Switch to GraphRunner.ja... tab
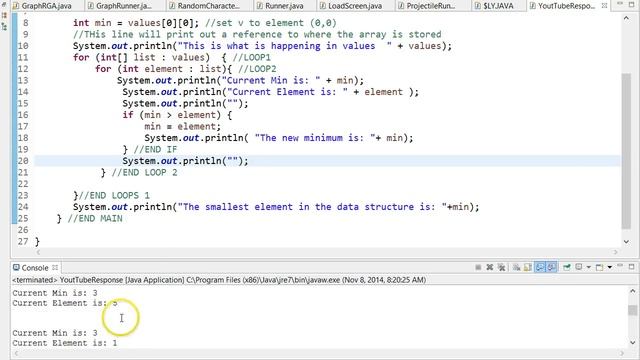 (124, 6)
